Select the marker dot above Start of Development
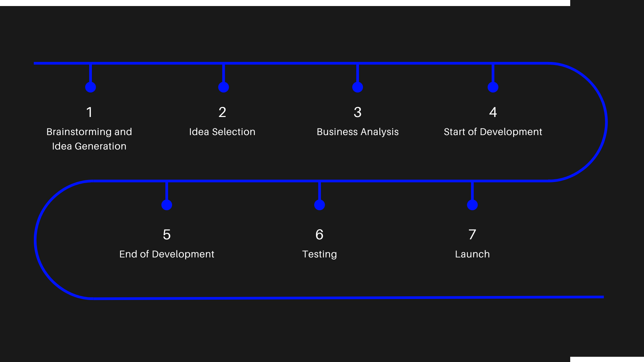The image size is (644, 362). pos(493,87)
